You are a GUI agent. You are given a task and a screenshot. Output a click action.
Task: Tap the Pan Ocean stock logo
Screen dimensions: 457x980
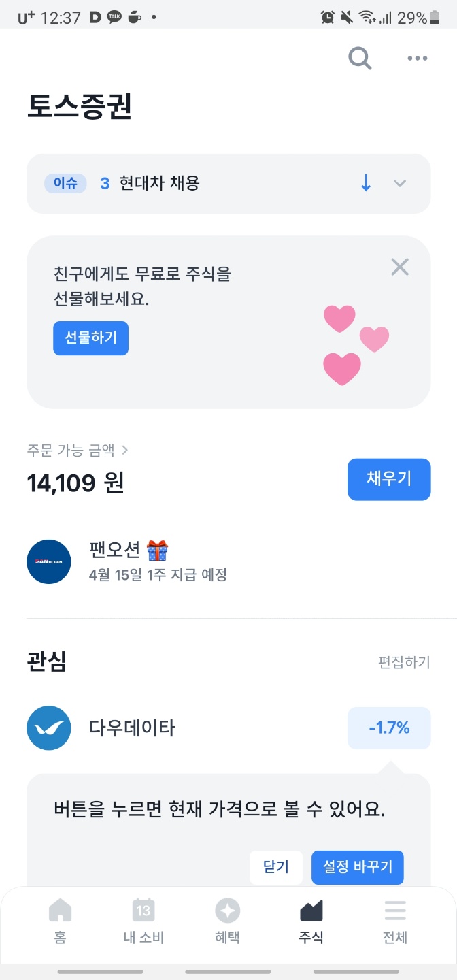coord(49,561)
